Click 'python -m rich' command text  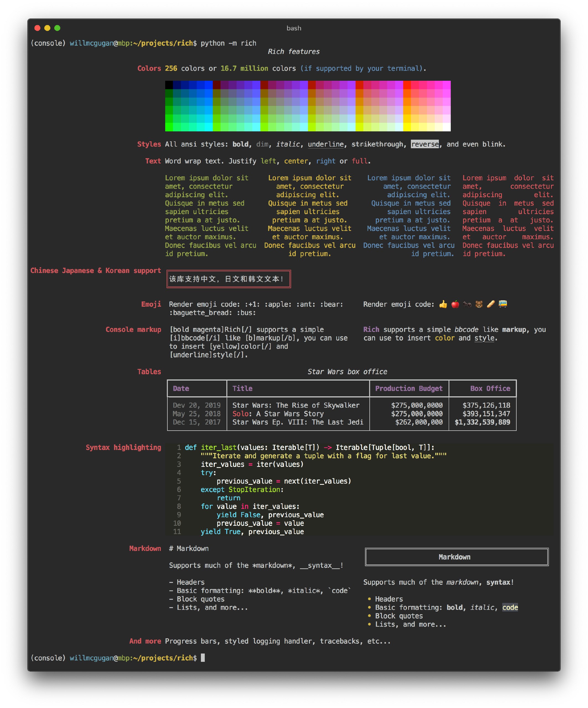pos(228,43)
